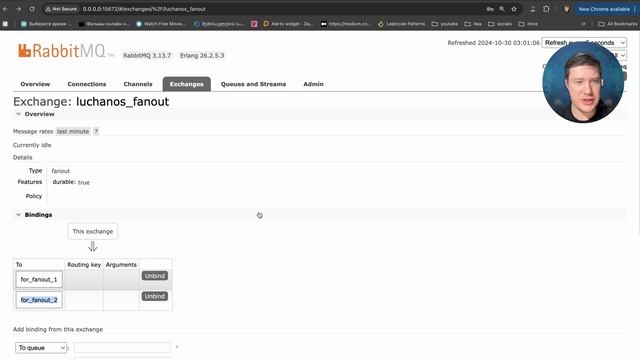640x360 pixels.
Task: Switch to the Channels tab
Action: pos(138,84)
